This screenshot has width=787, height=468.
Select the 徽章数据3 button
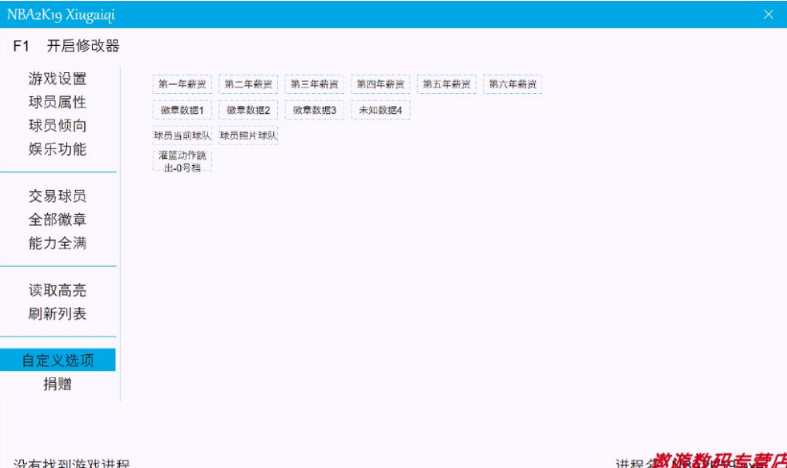pos(315,110)
